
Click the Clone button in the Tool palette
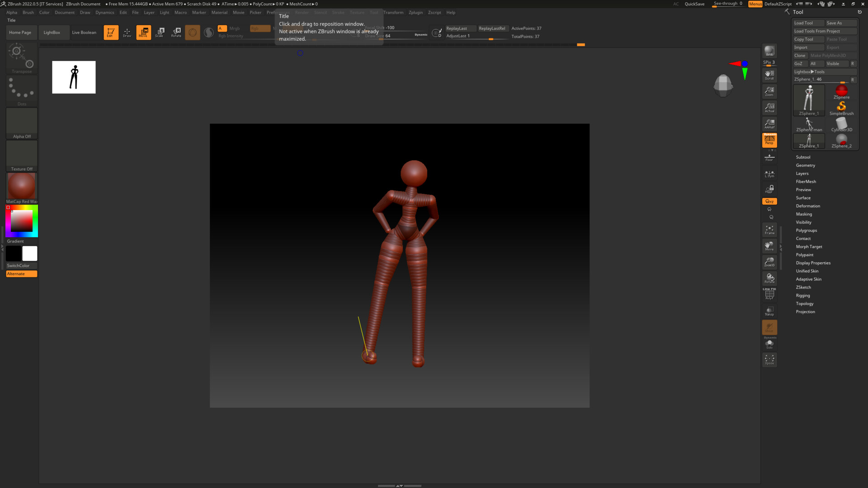click(800, 55)
